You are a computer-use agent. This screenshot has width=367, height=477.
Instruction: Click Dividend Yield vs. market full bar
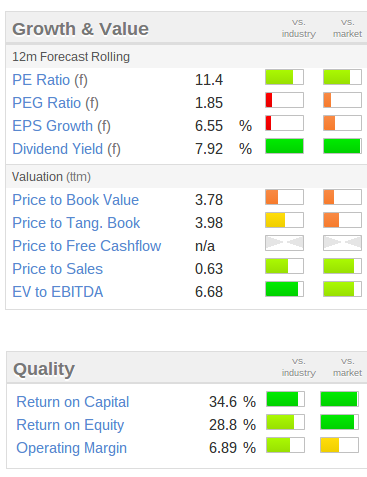coord(342,146)
